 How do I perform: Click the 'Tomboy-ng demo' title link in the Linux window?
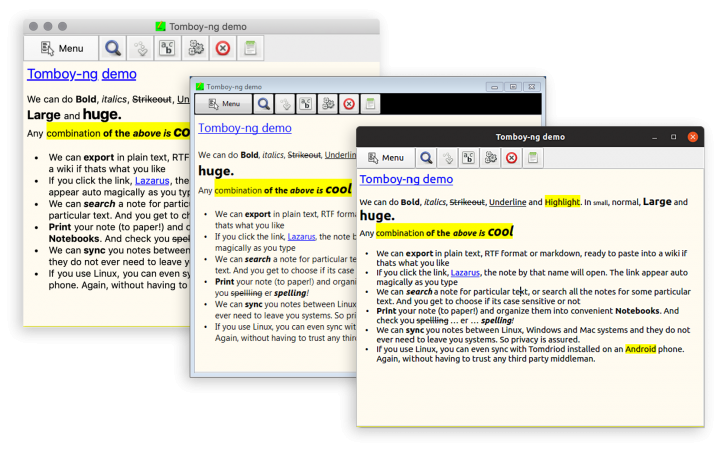[x=406, y=179]
